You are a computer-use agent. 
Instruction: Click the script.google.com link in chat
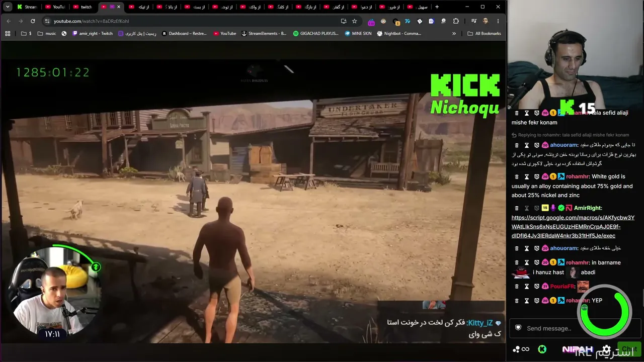coord(573,227)
